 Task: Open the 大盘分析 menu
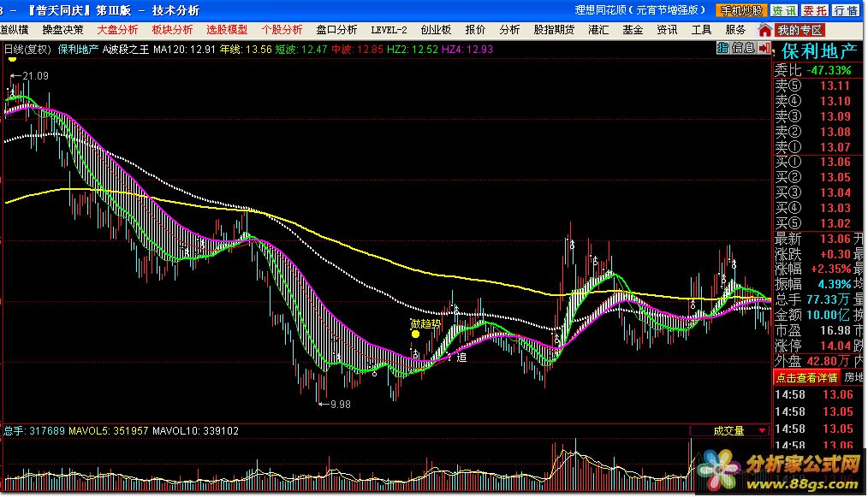tap(117, 30)
